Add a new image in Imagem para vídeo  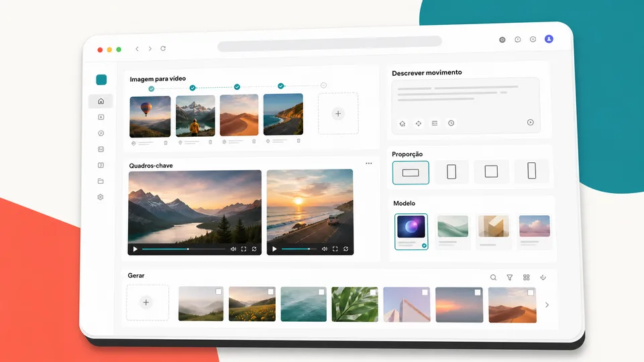[338, 114]
